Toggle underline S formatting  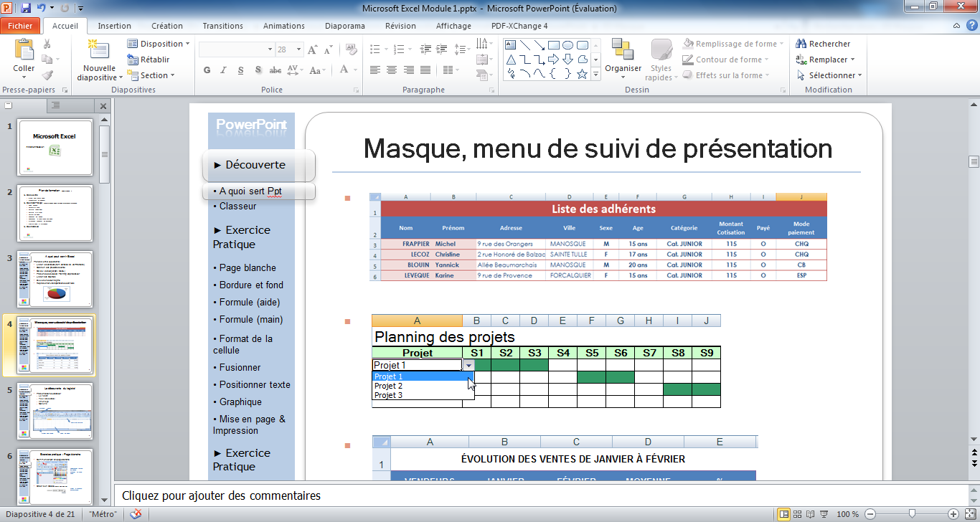pos(240,70)
